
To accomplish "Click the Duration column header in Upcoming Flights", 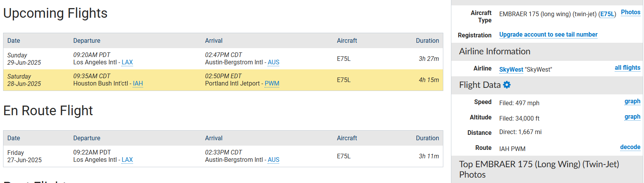I will [x=427, y=41].
